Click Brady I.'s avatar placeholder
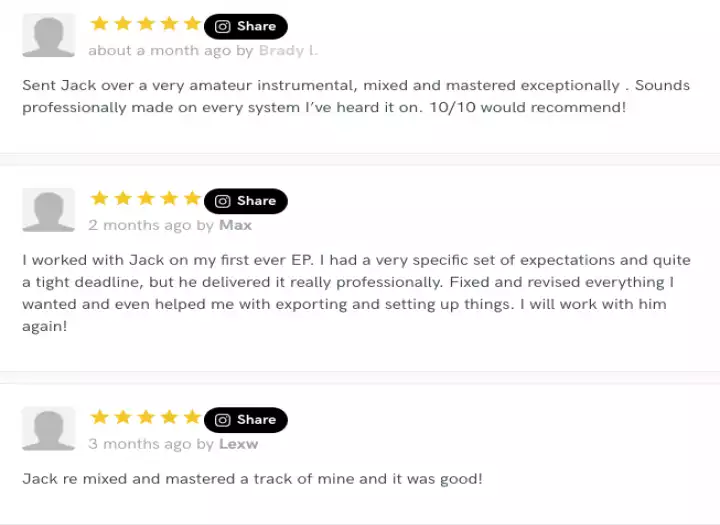This screenshot has width=720, height=525. point(48,36)
